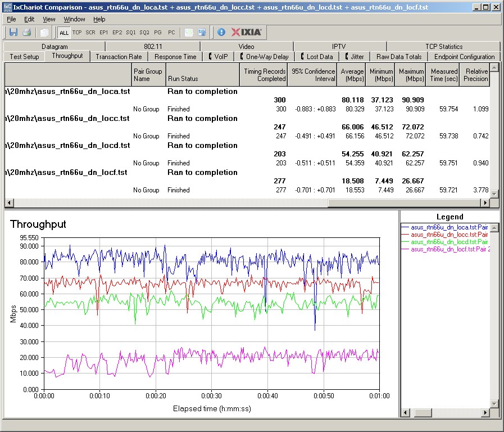This screenshot has height=432, width=504.
Task: Toggle the ALL filter button
Action: click(64, 33)
